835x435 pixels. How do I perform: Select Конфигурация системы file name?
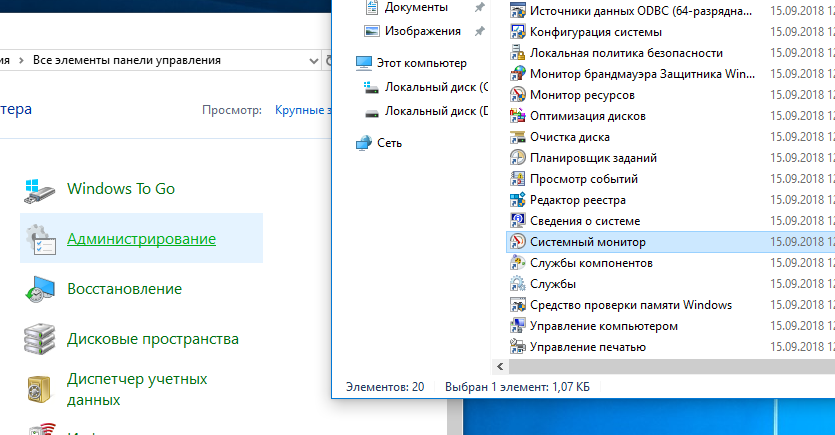(596, 32)
